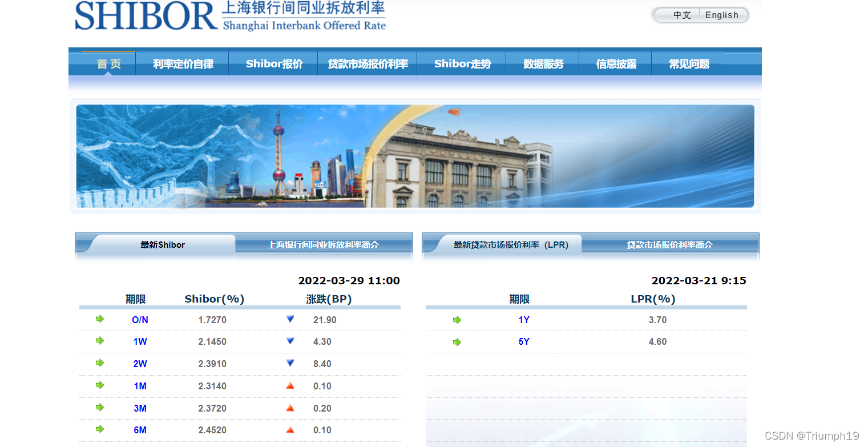Open the 3M term link
Screen dimensions: 868x447
click(140, 408)
